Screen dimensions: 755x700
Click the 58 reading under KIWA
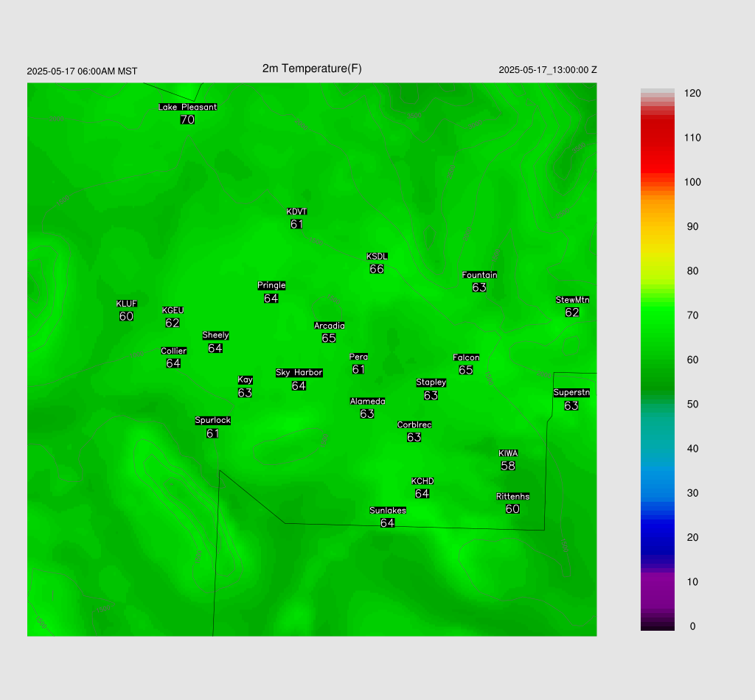click(x=508, y=466)
